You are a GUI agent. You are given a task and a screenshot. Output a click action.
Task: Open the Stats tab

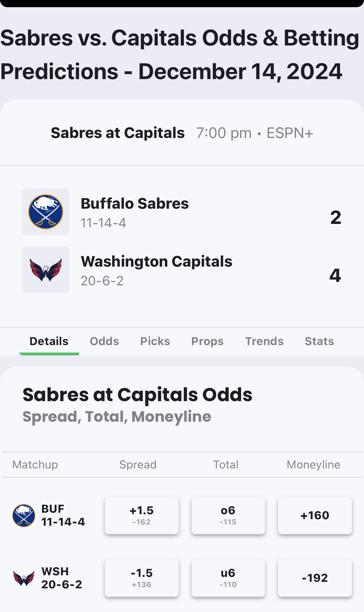pos(320,341)
